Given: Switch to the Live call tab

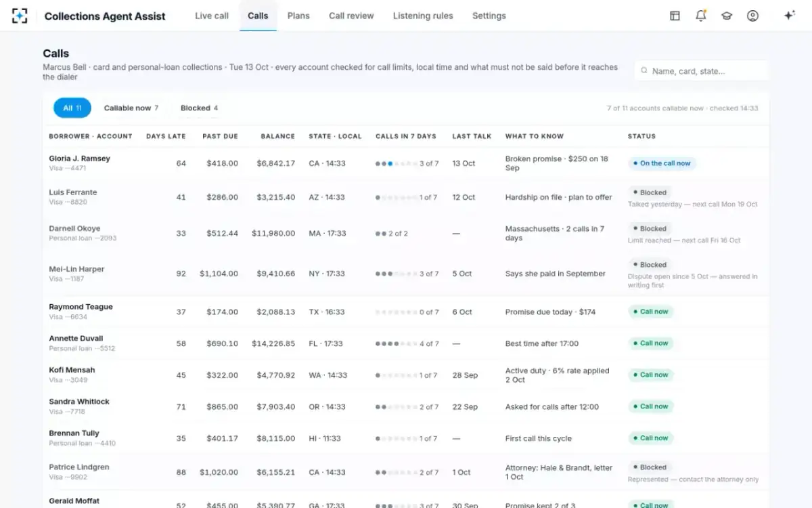Looking at the screenshot, I should pyautogui.click(x=212, y=16).
